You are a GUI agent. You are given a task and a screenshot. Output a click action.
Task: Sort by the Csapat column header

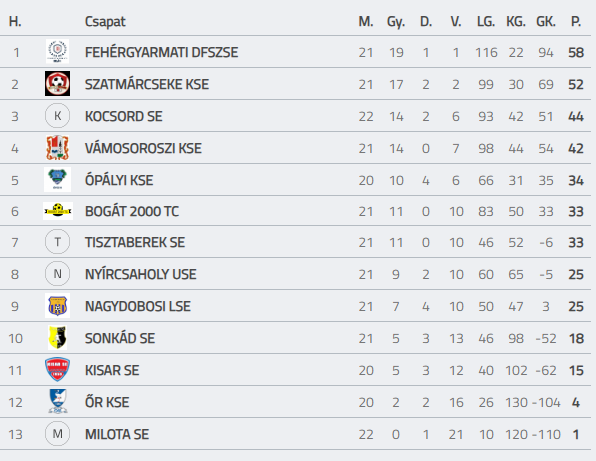click(x=105, y=22)
